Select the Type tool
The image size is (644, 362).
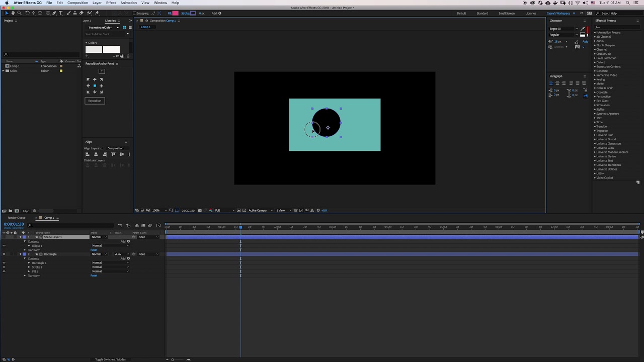[60, 13]
